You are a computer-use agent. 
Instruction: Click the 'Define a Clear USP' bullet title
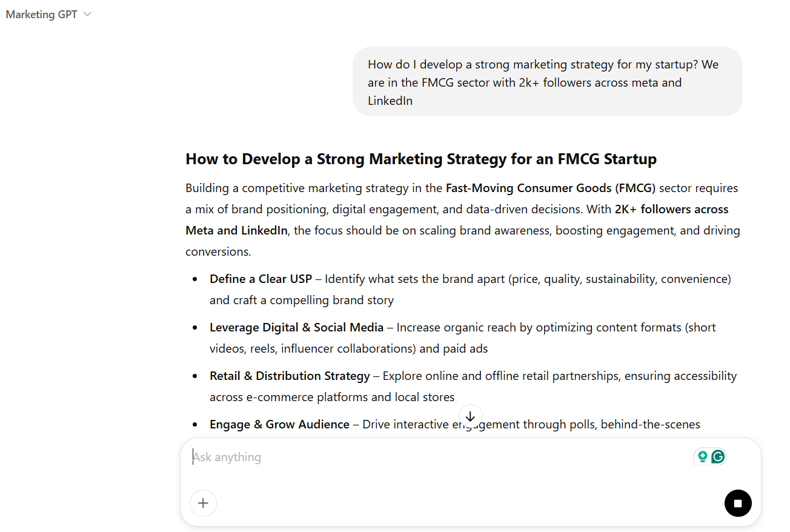[x=261, y=279]
